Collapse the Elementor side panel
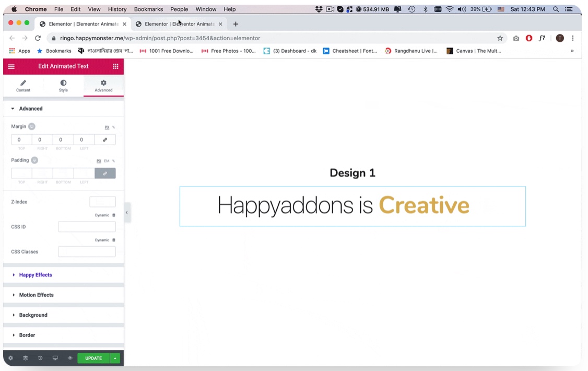This screenshot has height=371, width=588. tap(127, 213)
